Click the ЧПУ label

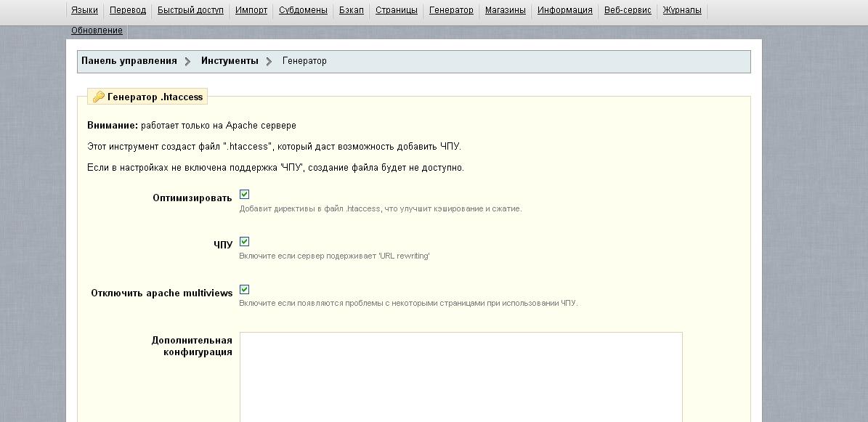pyautogui.click(x=223, y=246)
